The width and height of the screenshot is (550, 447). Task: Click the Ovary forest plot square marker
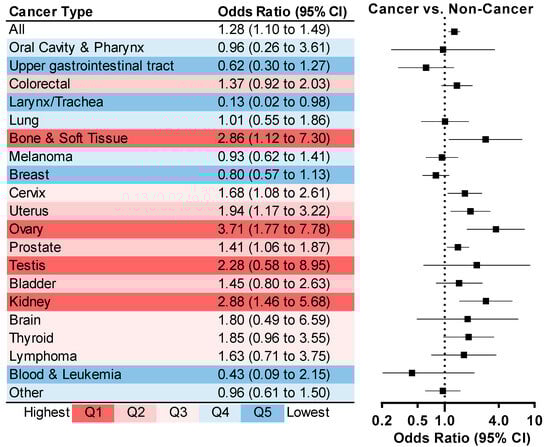click(496, 229)
